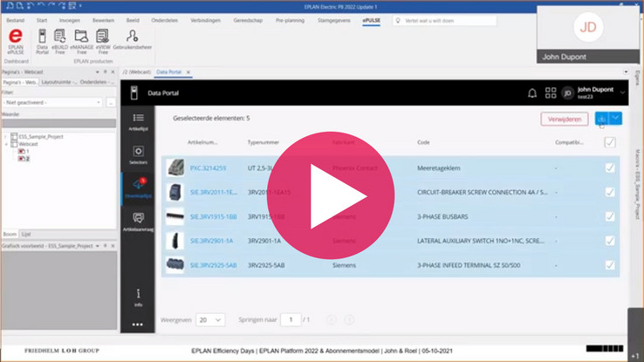Close the Data Portal tab
This screenshot has height=362, width=644.
(x=188, y=72)
